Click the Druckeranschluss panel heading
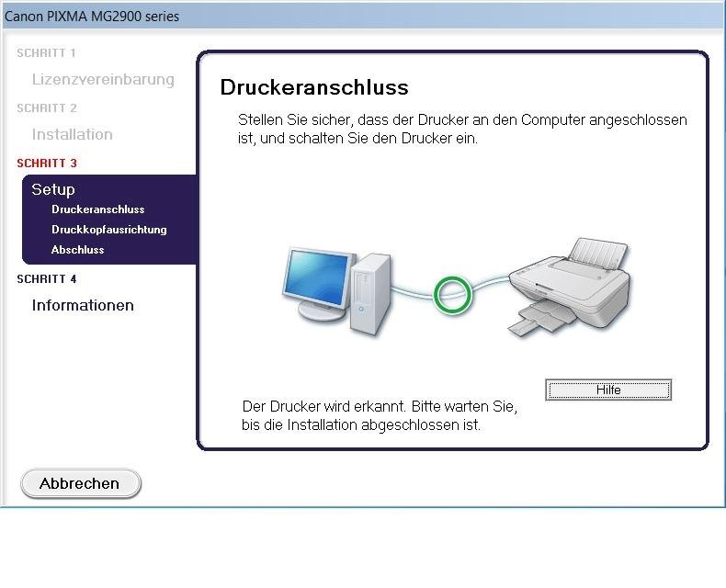 (x=314, y=88)
